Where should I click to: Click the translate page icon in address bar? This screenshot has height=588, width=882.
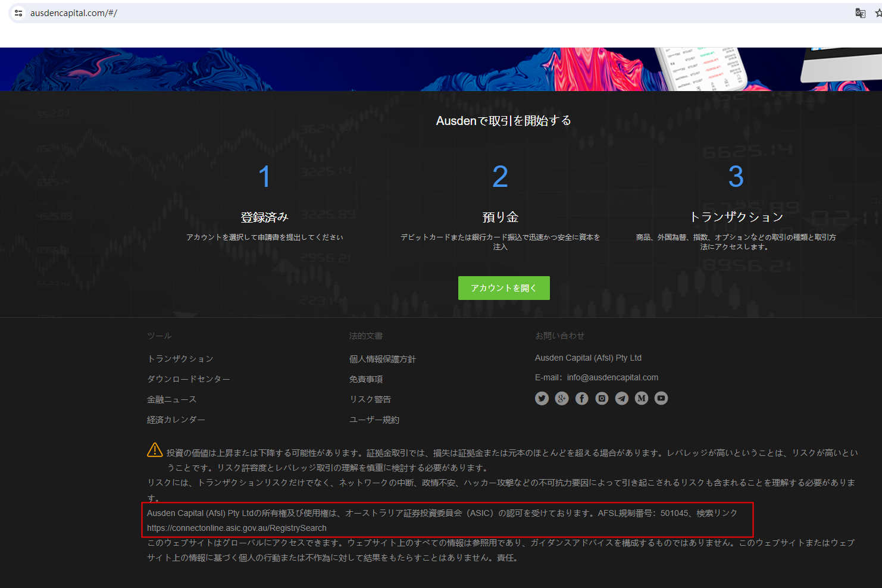(x=860, y=13)
